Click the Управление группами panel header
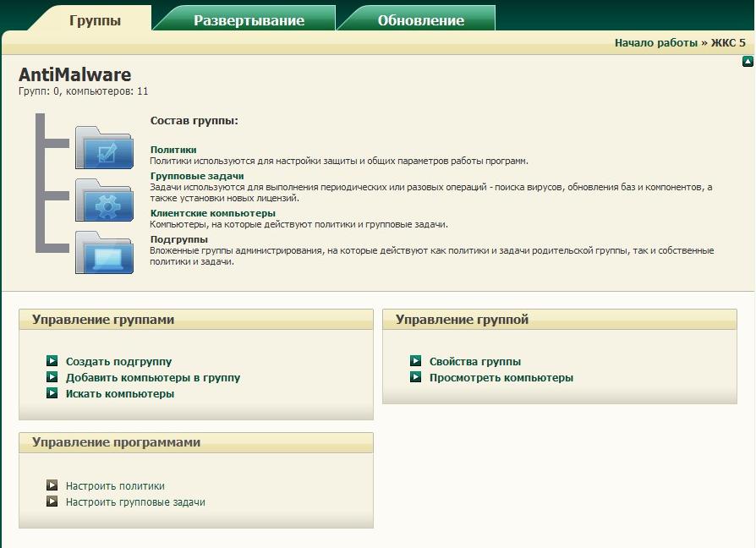The image size is (756, 548). tap(196, 320)
